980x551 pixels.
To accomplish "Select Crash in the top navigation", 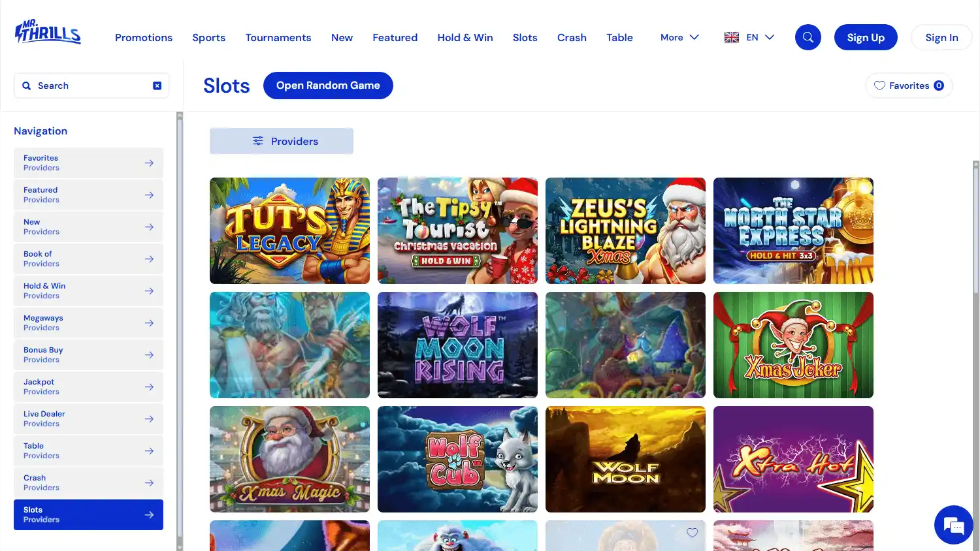I will click(x=572, y=37).
